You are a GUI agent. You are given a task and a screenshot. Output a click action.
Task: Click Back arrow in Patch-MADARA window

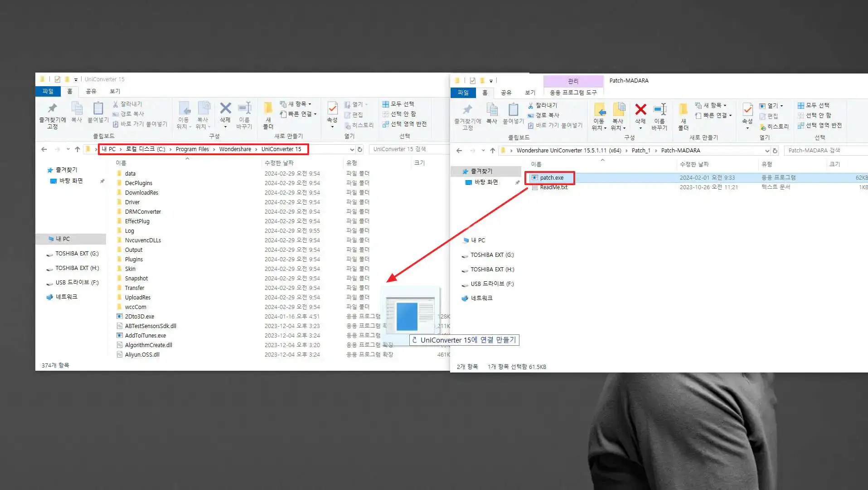pos(459,151)
